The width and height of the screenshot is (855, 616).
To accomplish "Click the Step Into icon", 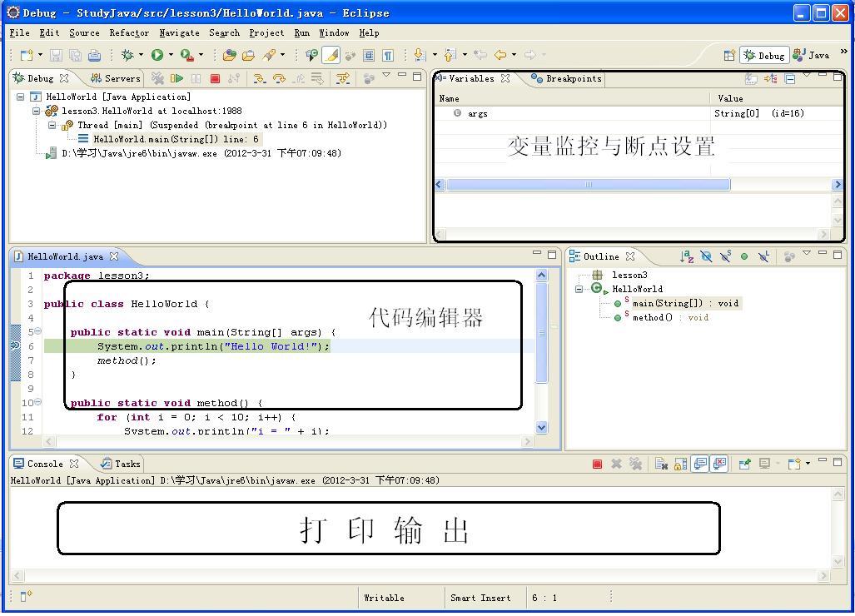I will click(260, 78).
